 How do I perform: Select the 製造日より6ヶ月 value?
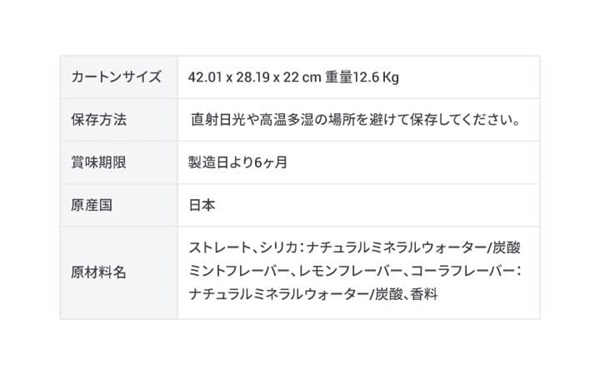click(x=238, y=163)
